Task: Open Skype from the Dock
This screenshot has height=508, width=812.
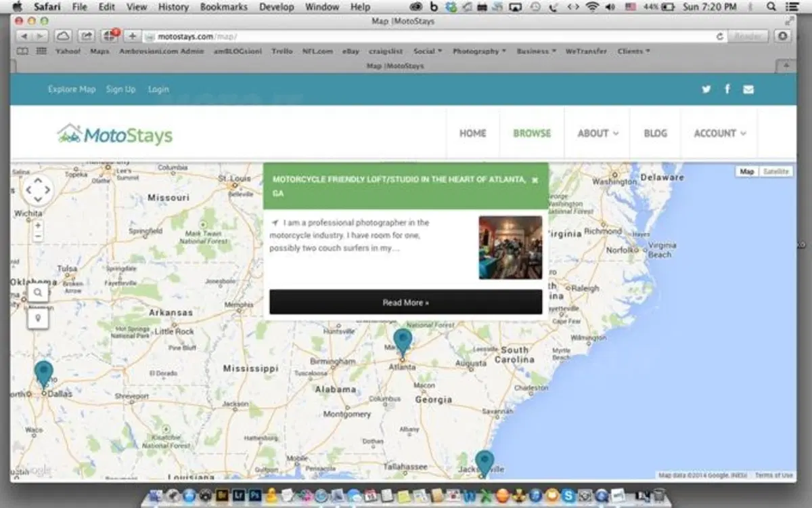Action: pos(570,496)
